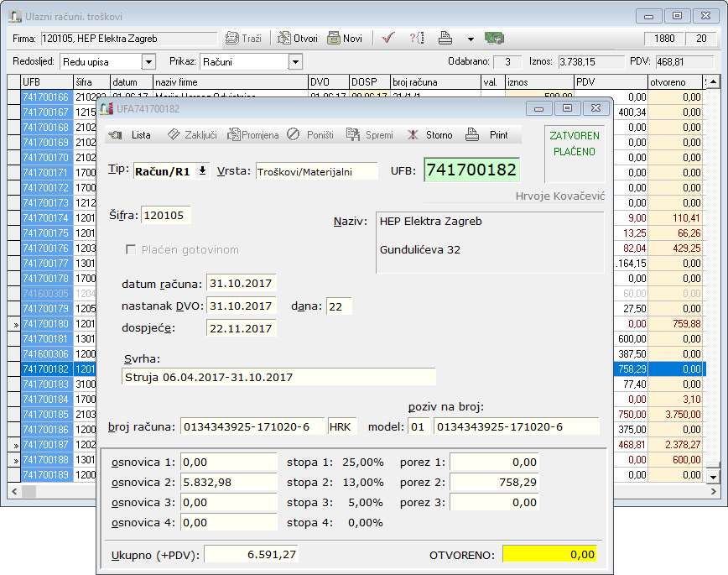Screen dimensions: 728x575
Task: Open the Prikaz view dropdown
Action: pos(294,61)
